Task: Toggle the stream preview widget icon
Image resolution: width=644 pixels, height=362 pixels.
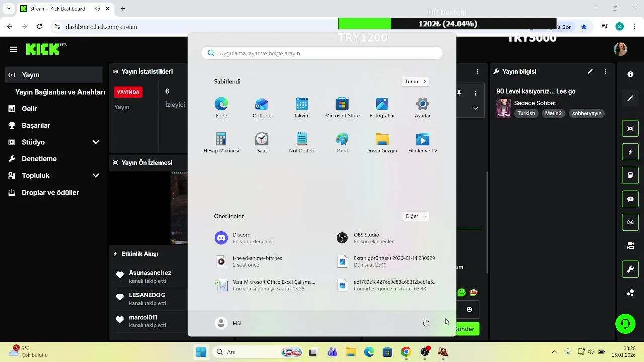Action: pyautogui.click(x=630, y=128)
